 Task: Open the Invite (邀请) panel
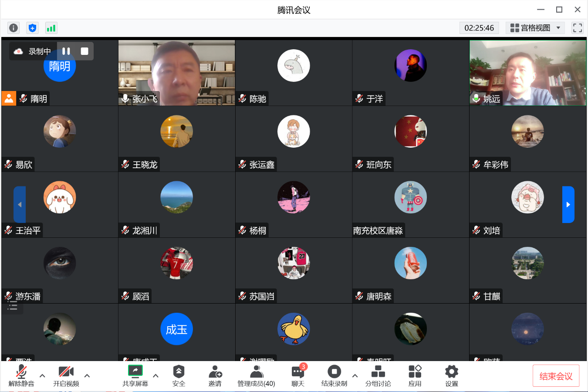[215, 375]
